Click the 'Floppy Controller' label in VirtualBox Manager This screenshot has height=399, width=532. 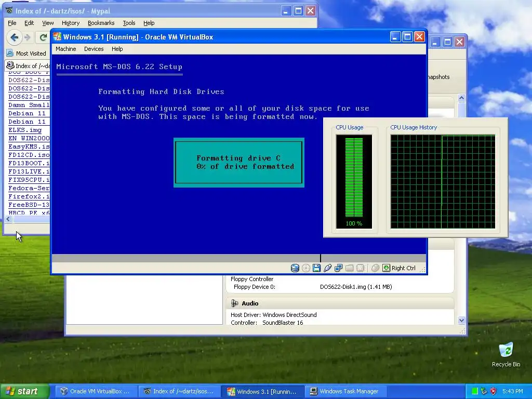pos(252,279)
